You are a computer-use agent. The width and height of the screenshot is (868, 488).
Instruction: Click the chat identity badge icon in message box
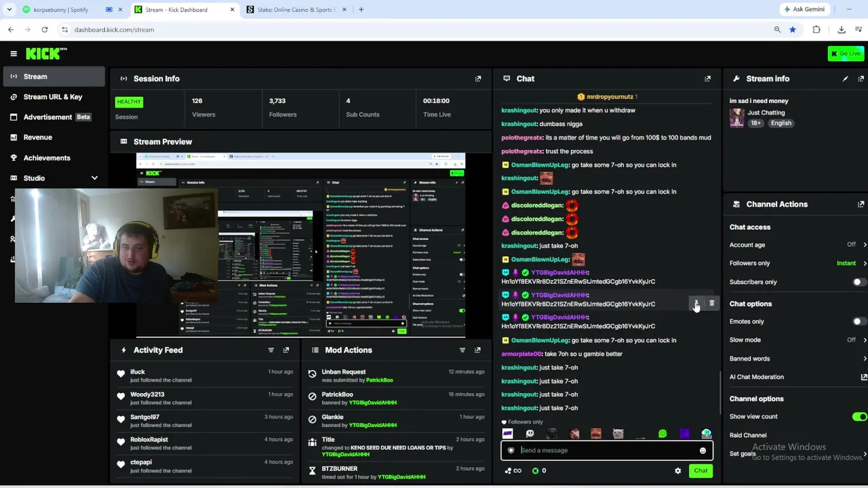pos(511,450)
